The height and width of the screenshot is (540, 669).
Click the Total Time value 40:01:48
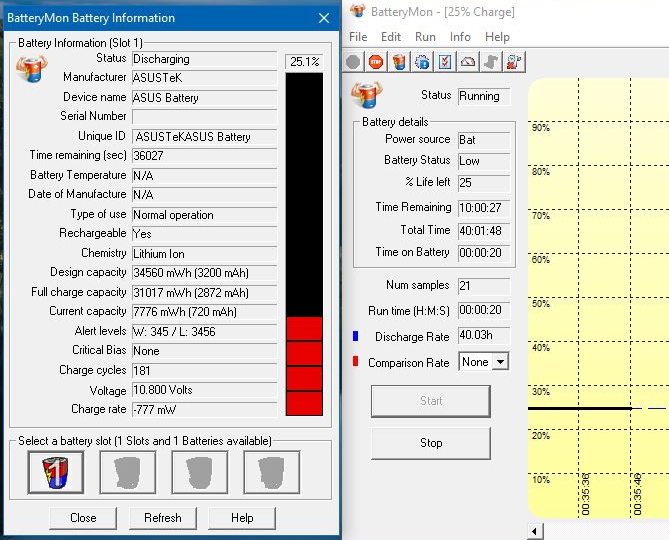point(484,231)
